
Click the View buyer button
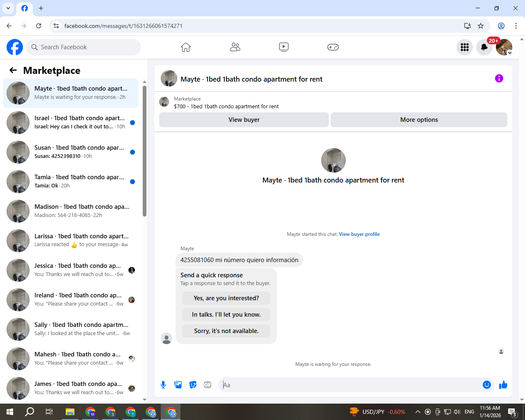tap(244, 120)
